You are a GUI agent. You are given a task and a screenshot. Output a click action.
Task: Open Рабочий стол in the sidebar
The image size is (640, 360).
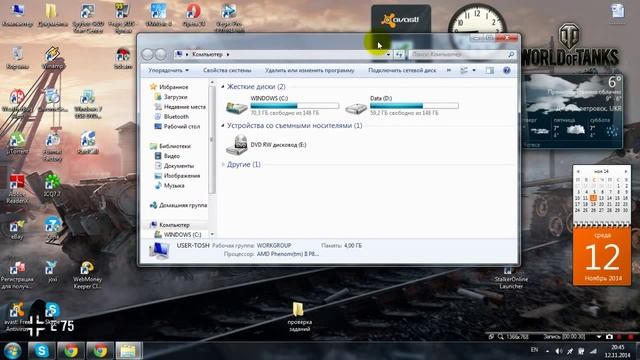pos(181,126)
